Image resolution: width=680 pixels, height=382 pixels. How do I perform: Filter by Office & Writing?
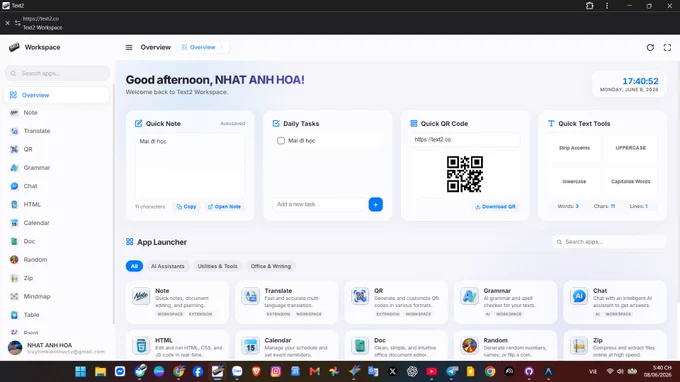coord(271,266)
